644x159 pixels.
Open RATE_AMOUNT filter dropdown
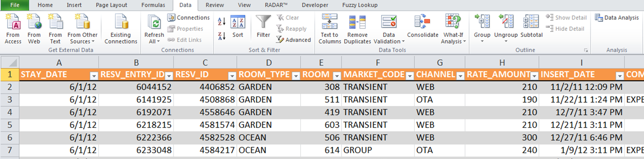534,76
